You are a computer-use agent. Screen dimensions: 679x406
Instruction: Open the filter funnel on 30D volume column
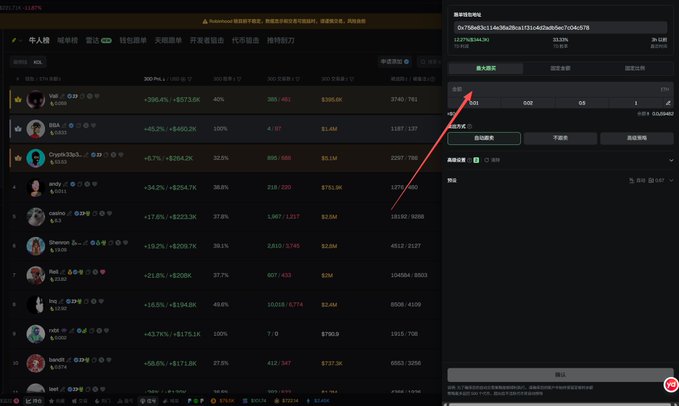(x=352, y=79)
